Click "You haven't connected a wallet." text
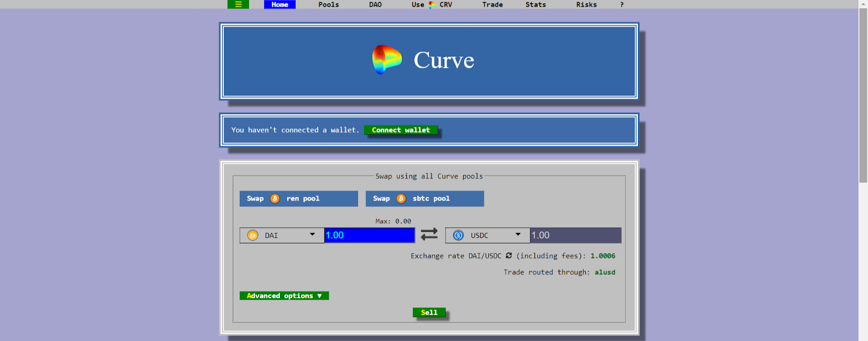Screen dimensions: 868x341 (295, 130)
